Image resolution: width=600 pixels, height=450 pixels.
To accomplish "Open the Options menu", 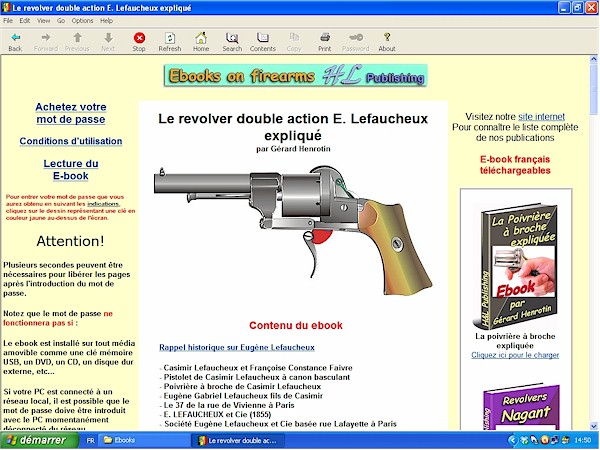I will tap(82, 21).
